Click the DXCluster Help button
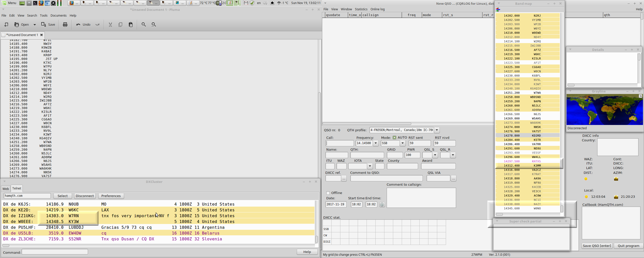The width and height of the screenshot is (644, 258). (307, 252)
